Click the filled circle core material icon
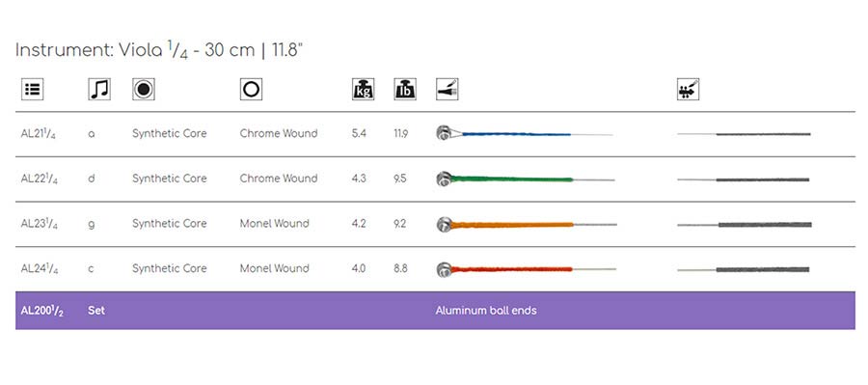The height and width of the screenshot is (385, 868). click(144, 89)
